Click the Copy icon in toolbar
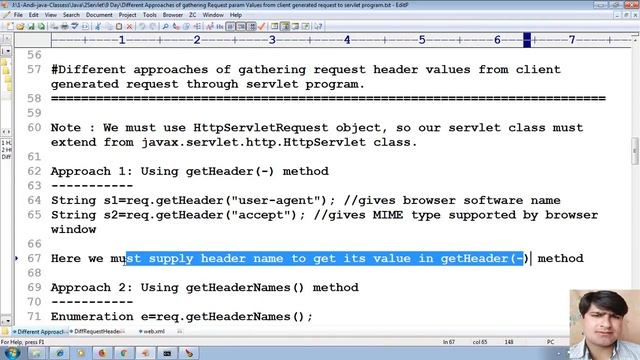This screenshot has height=360, width=640. pyautogui.click(x=109, y=27)
